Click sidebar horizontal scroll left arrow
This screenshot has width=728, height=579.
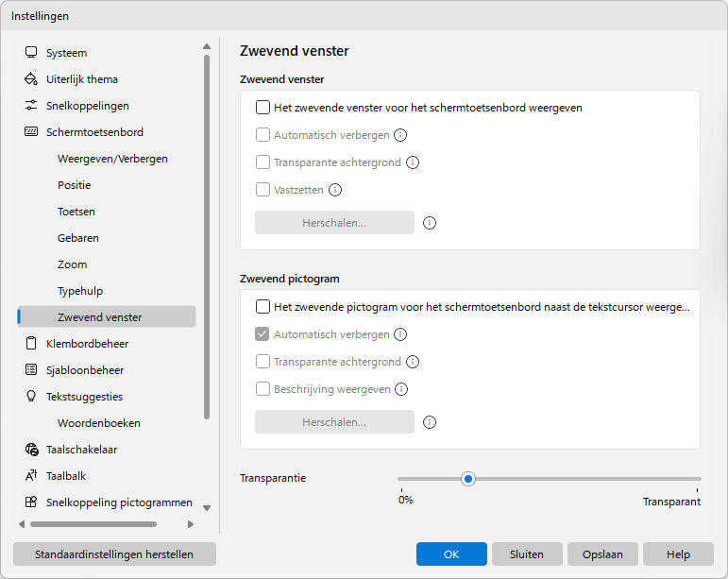[22, 524]
